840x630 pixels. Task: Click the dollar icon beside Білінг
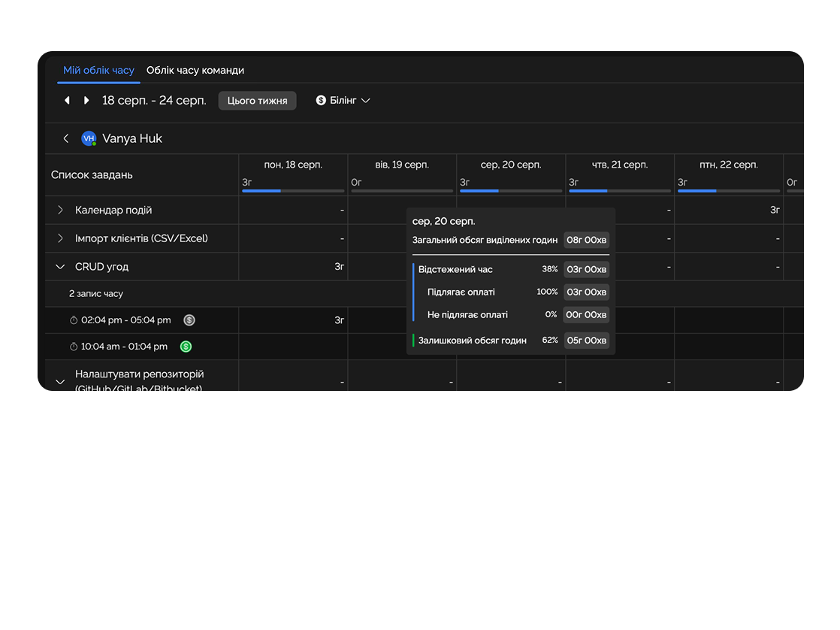click(x=321, y=101)
